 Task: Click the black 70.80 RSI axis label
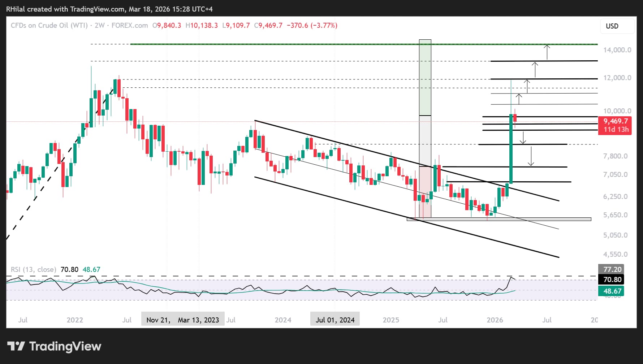pos(612,279)
